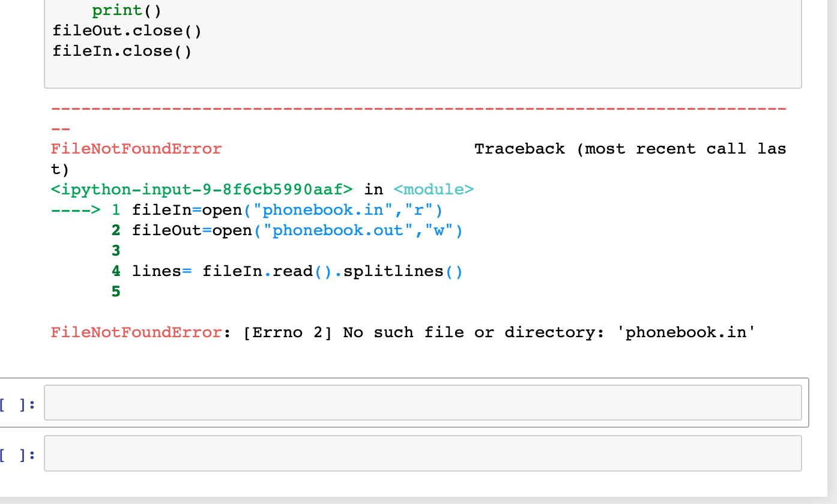Click the module label in the traceback

[434, 189]
